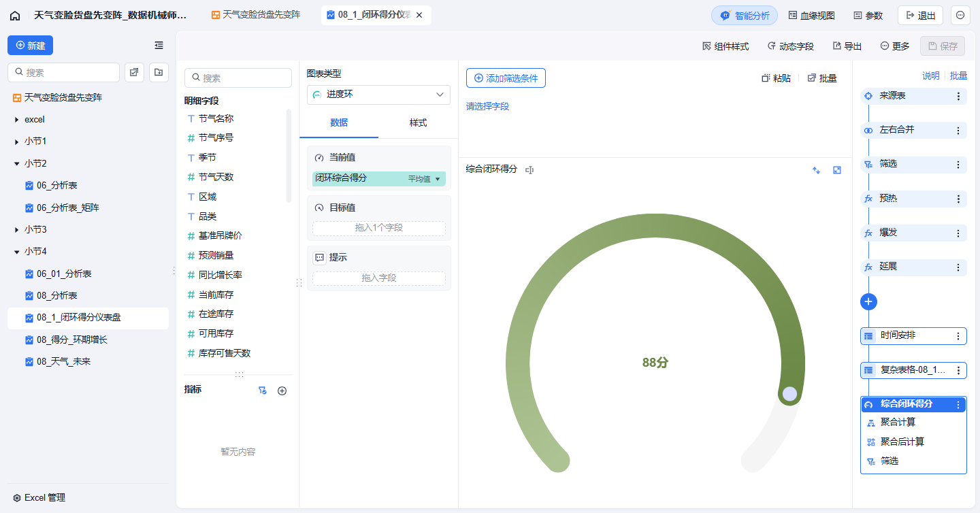Click the 粘贴 paste button
This screenshot has height=513, width=980.
click(x=776, y=78)
